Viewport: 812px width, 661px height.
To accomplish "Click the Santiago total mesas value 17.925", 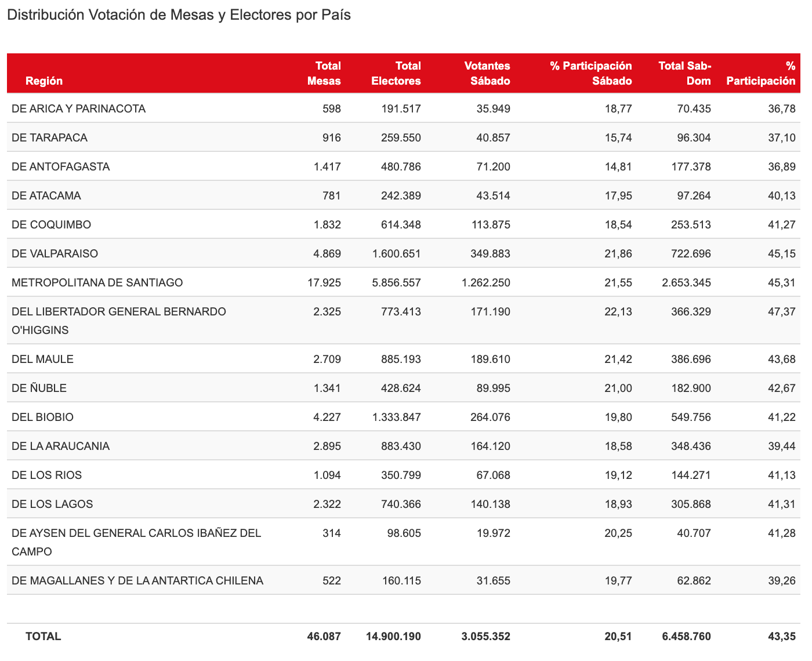I will [324, 282].
